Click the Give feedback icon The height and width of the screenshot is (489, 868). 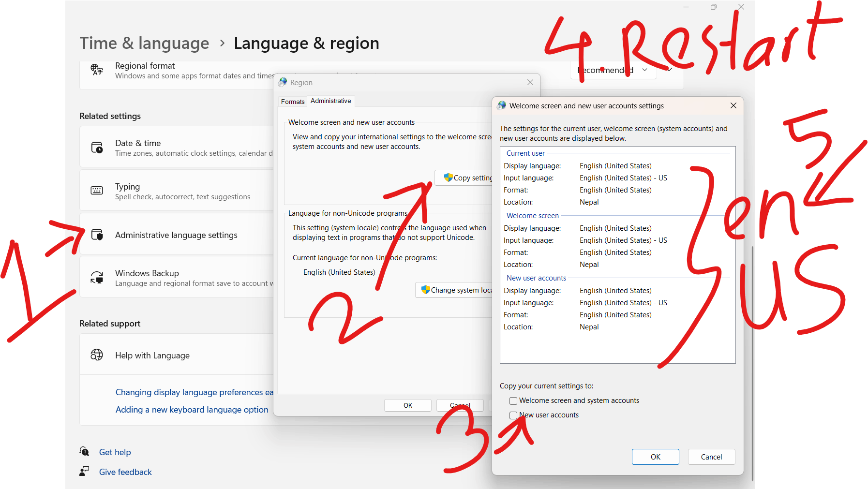pyautogui.click(x=84, y=471)
